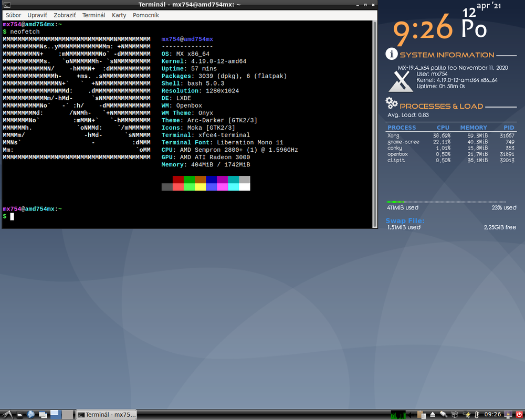525x420 pixels.
Task: Click the '2,25GiB free' swap text
Action: (x=500, y=227)
